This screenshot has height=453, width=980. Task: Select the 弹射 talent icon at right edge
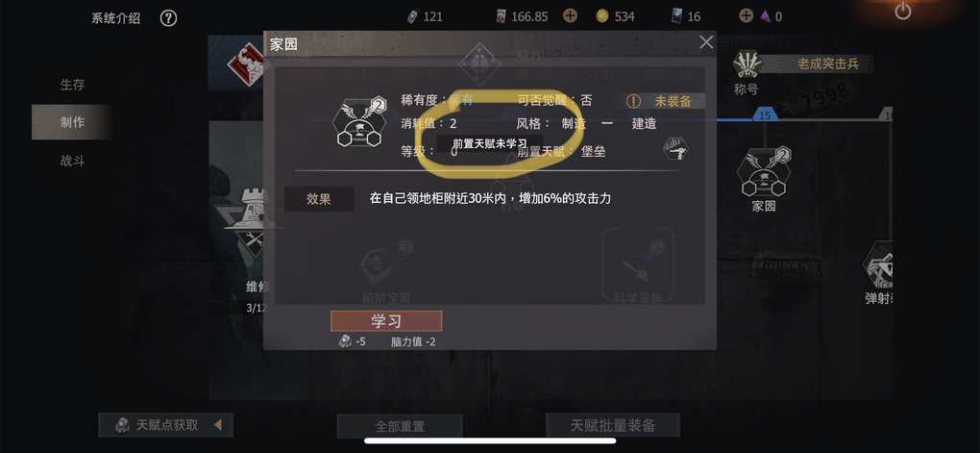[x=878, y=265]
